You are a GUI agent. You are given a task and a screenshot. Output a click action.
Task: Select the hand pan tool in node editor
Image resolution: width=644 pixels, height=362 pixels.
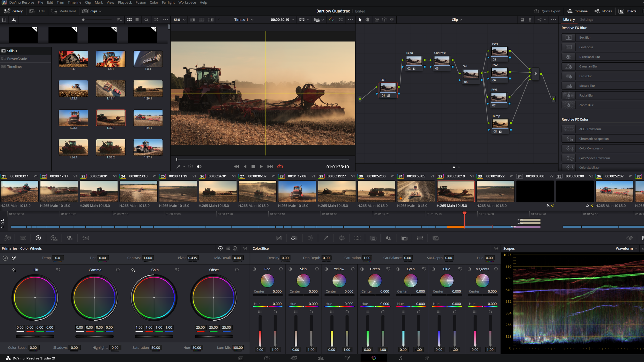coord(368,20)
